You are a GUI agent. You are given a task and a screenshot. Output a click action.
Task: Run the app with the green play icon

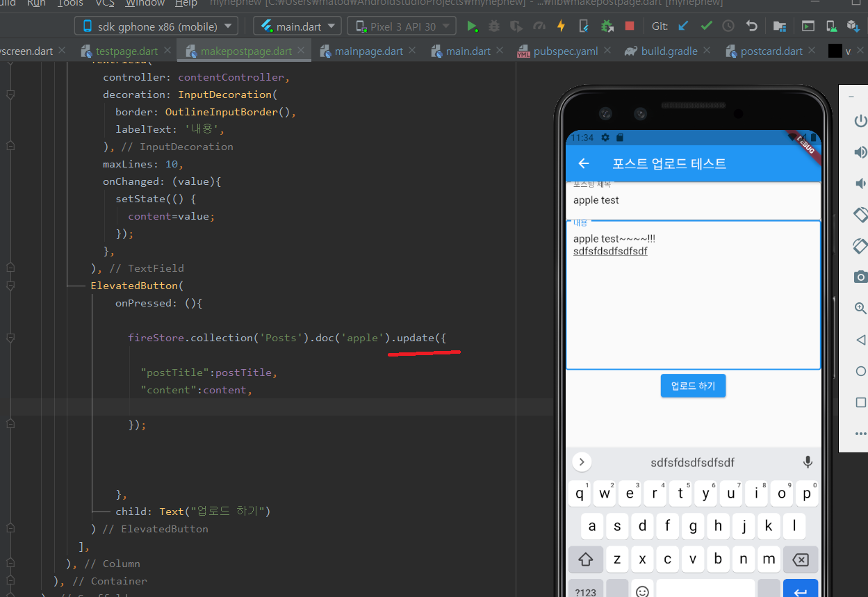(x=472, y=26)
